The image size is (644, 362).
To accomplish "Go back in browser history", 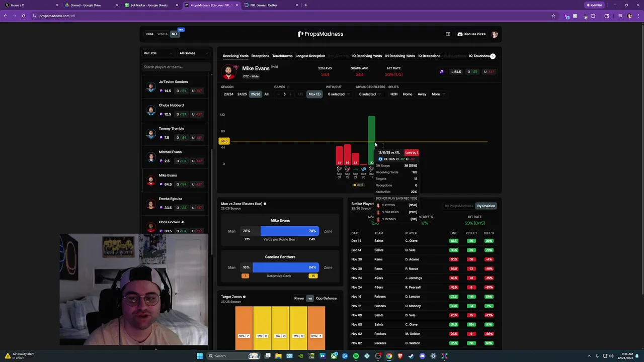I will (6, 16).
